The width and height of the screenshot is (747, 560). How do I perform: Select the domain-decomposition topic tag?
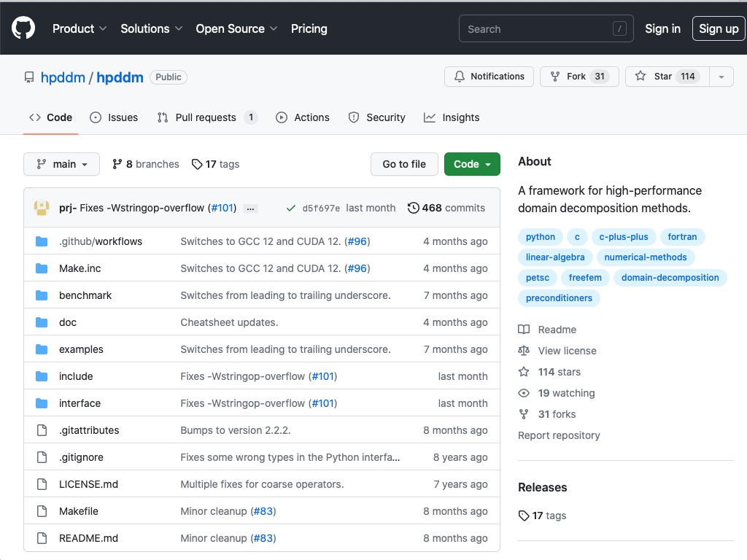click(670, 278)
